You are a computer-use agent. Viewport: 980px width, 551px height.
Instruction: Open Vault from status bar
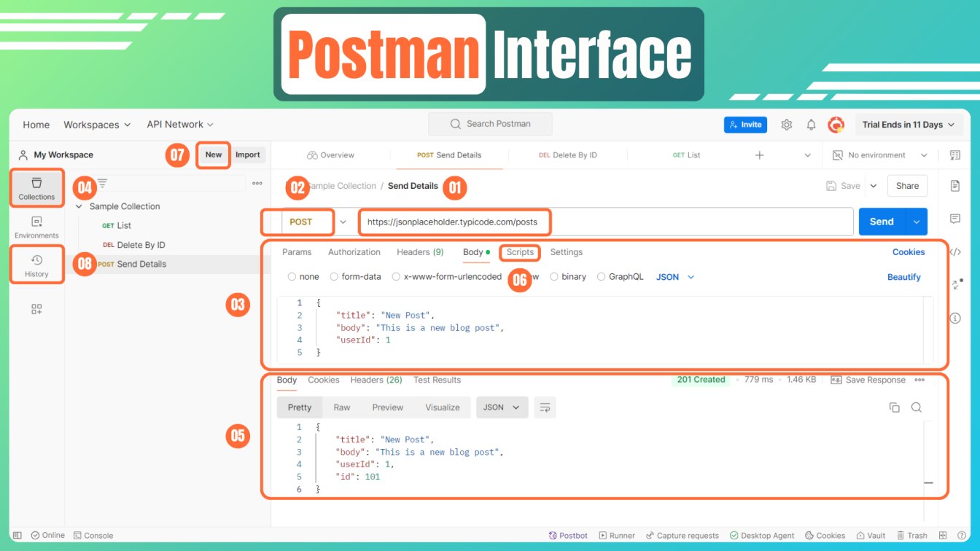871,535
